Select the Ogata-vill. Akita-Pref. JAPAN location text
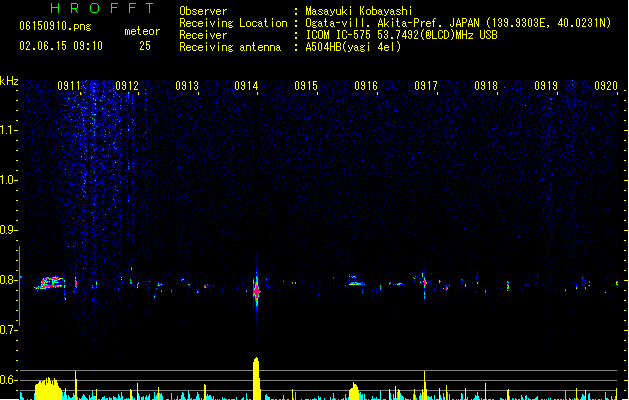Screen dimensions: 629x400 (458, 23)
